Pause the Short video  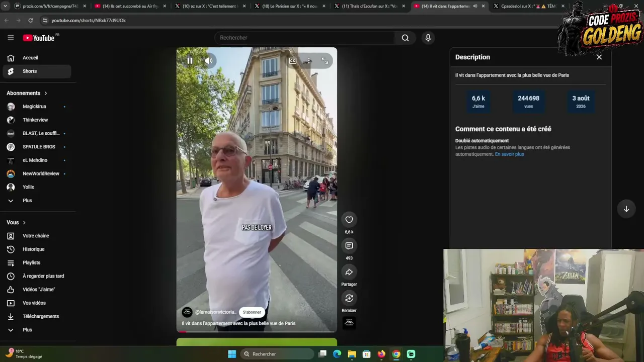pyautogui.click(x=190, y=61)
